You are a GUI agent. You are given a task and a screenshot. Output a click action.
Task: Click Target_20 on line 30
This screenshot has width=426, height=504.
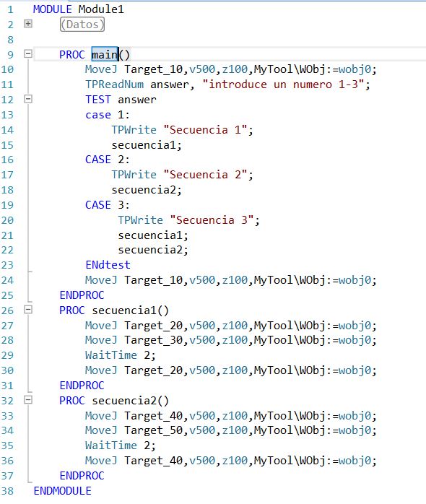point(153,370)
